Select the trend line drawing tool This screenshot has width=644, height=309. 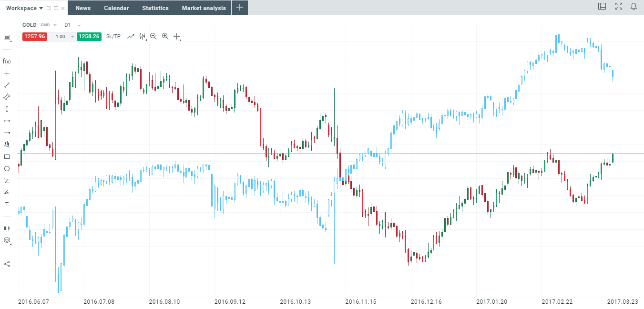click(x=7, y=85)
